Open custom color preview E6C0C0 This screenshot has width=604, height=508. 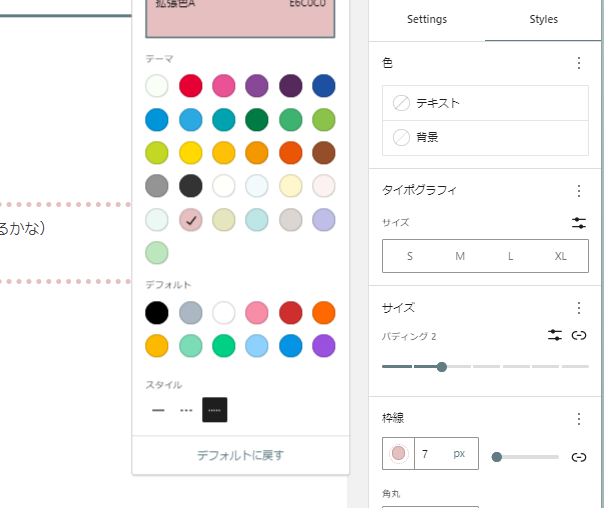[x=240, y=17]
